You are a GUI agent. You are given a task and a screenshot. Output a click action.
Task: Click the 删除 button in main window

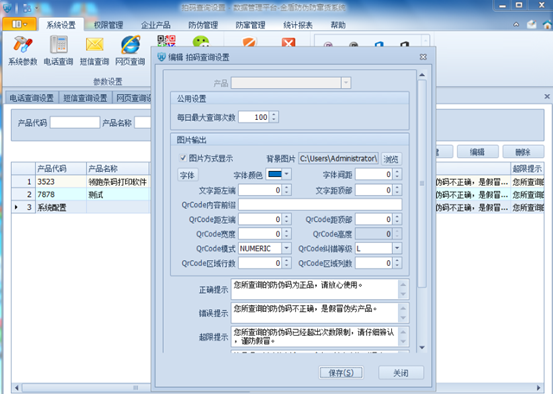[x=523, y=152]
